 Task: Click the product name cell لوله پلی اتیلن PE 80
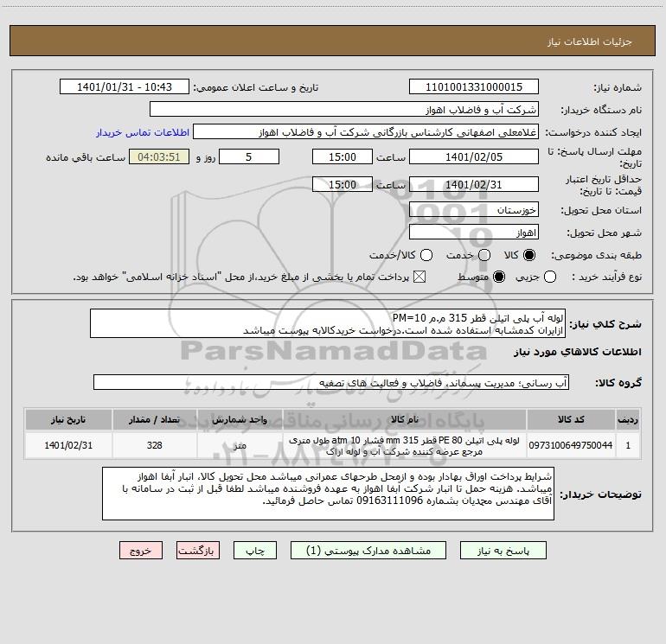(x=405, y=445)
